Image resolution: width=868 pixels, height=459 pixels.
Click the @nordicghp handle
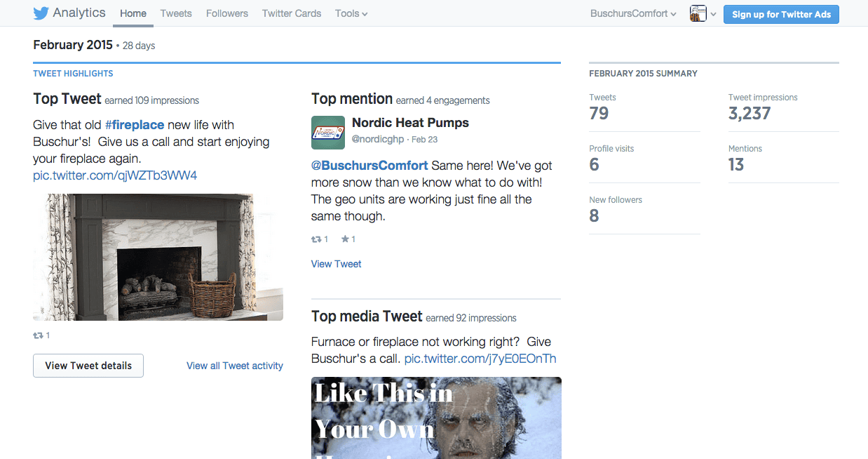(x=378, y=139)
